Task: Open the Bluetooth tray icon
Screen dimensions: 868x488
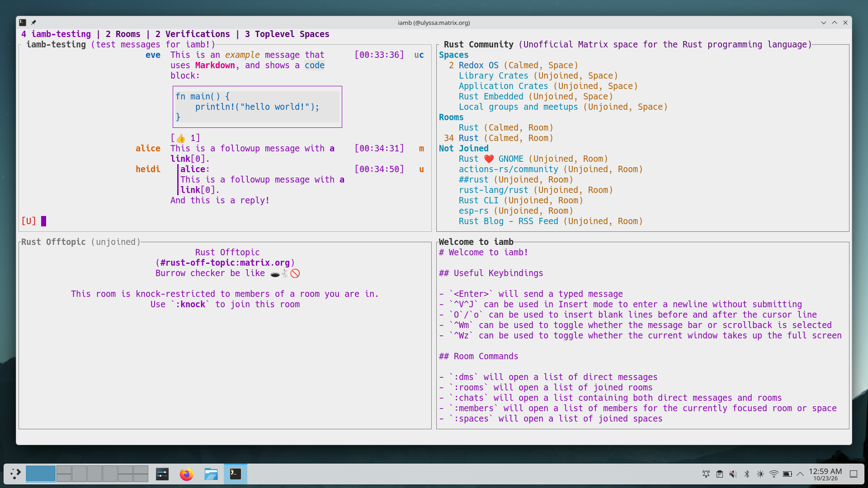Action: click(747, 474)
